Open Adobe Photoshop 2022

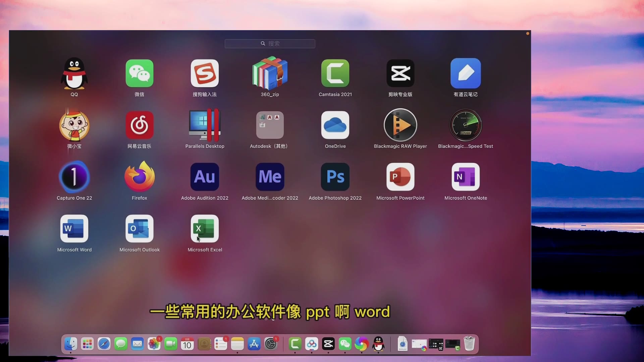(x=335, y=177)
